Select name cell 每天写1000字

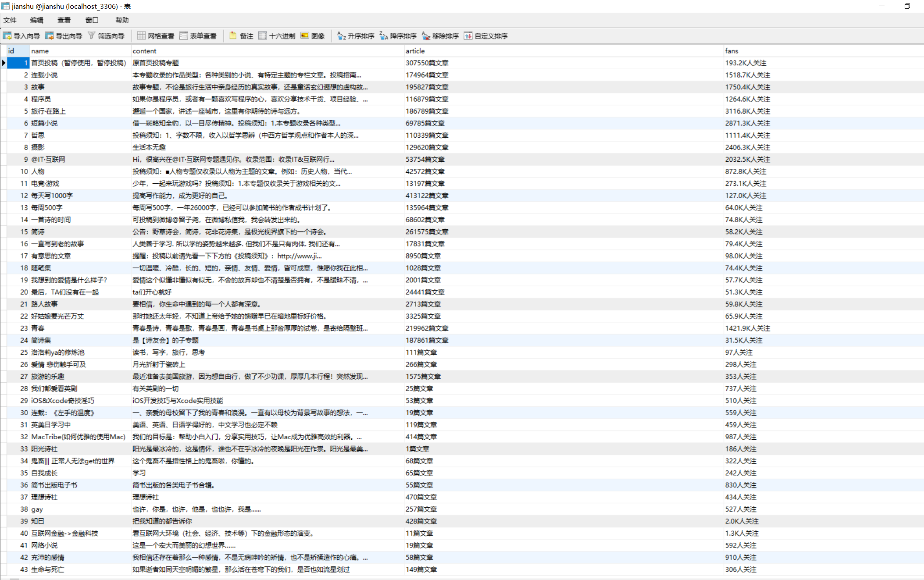80,196
